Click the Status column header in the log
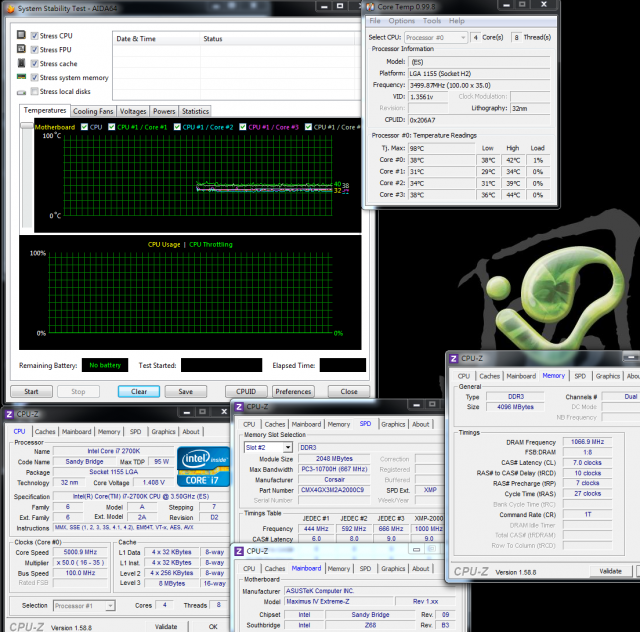Image resolution: width=640 pixels, height=632 pixels. pyautogui.click(x=278, y=39)
